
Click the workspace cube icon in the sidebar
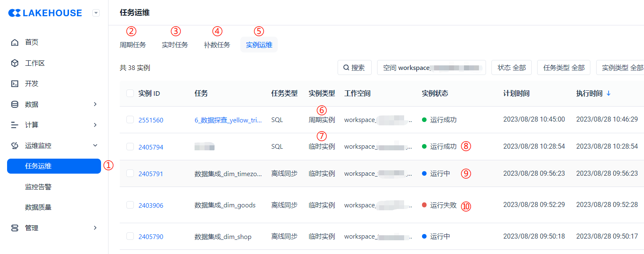point(15,63)
